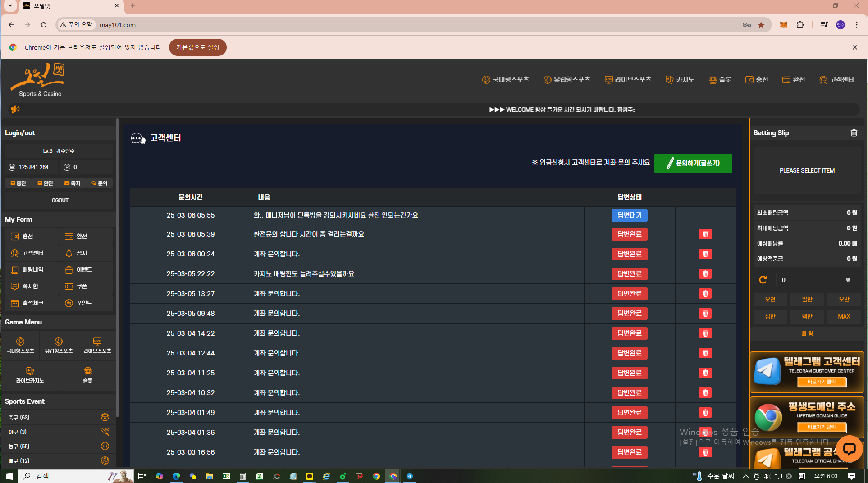Bookmark the page with star icon
868x483 pixels.
tap(761, 25)
